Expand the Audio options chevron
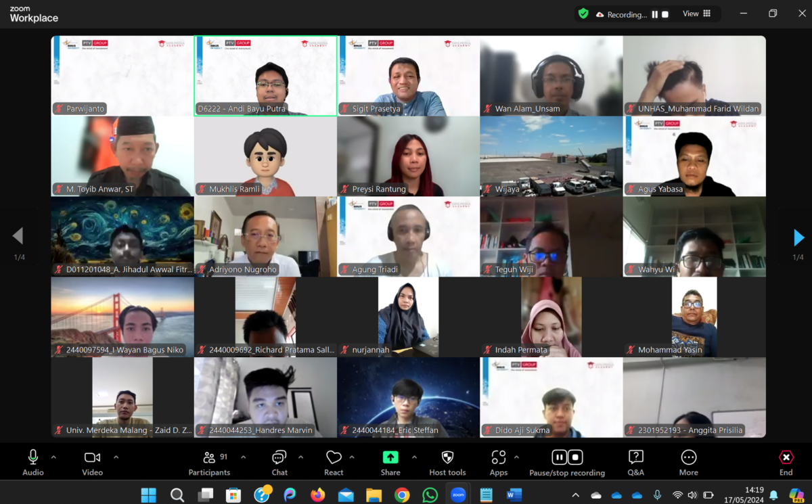 pos(53,457)
